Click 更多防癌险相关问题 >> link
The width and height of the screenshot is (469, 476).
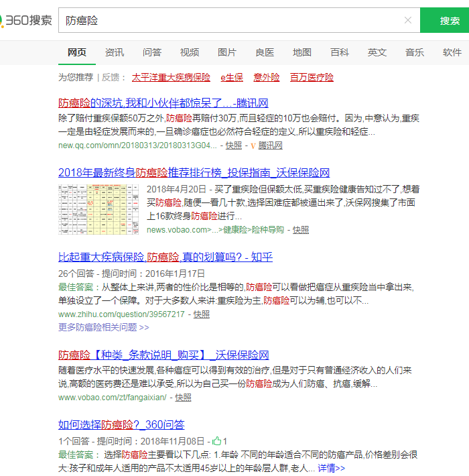[103, 327]
